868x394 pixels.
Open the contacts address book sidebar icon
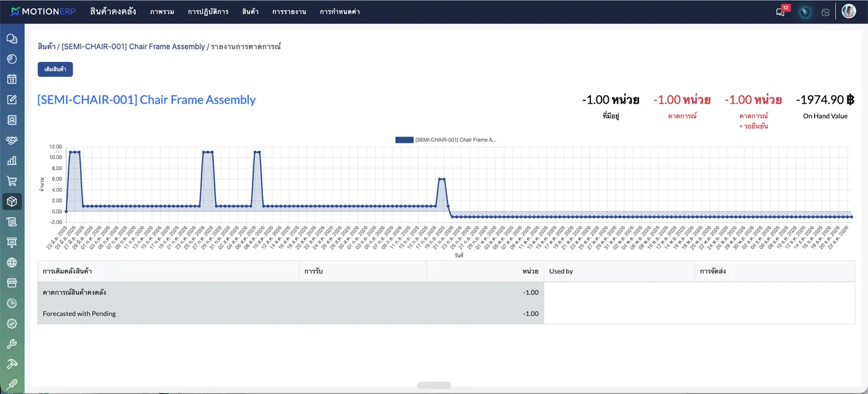pyautogui.click(x=12, y=120)
